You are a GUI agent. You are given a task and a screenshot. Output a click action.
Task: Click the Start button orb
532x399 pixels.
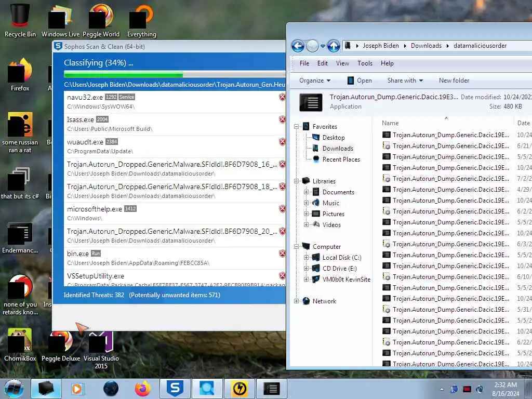click(14, 389)
